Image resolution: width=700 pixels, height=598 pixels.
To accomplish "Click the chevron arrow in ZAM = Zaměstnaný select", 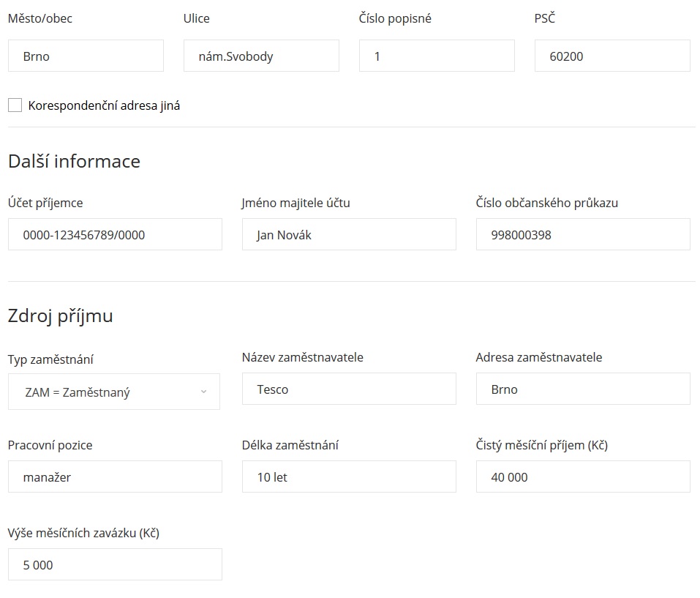I will point(203,392).
